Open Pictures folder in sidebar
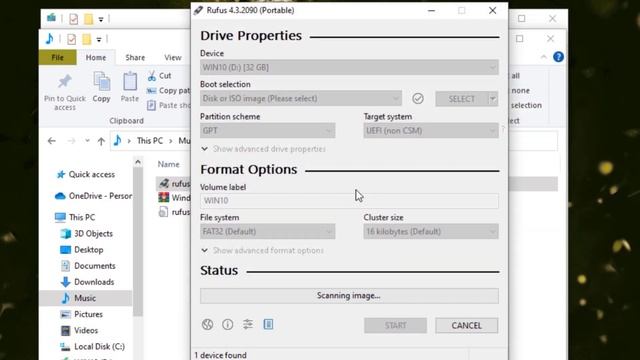The width and height of the screenshot is (640, 360). pos(81,314)
